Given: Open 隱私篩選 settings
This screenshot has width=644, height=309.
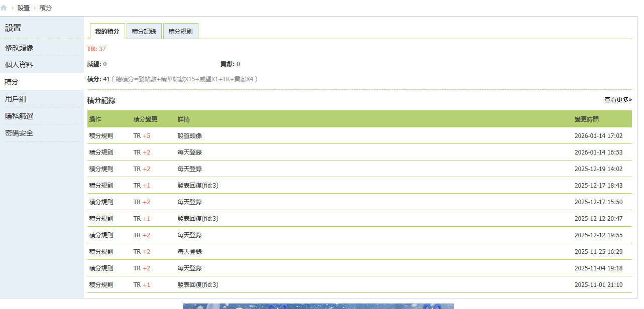Looking at the screenshot, I should tap(20, 116).
